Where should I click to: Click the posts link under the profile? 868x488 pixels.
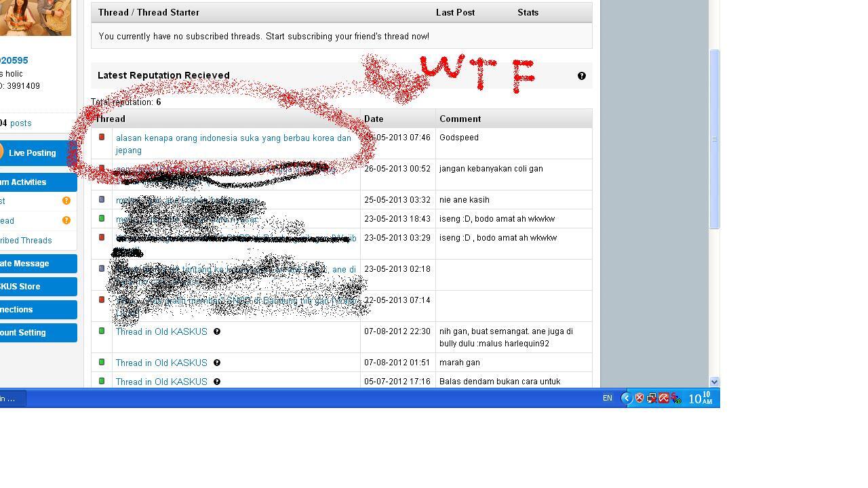point(20,123)
